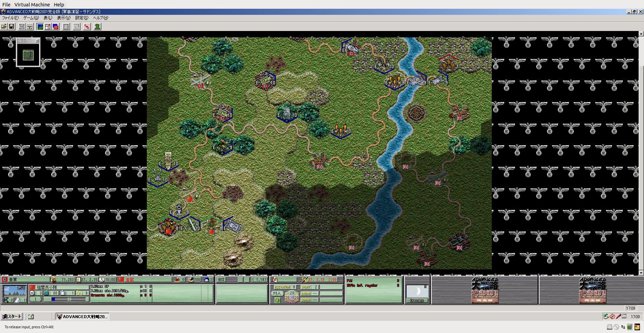Select the red-outlined Soviet unit strength 7
The image size is (644, 333).
(448, 64)
